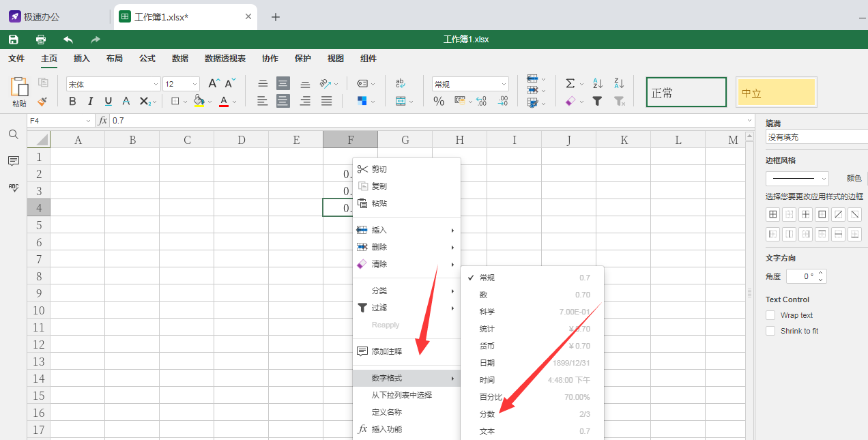Screen dimensions: 868x440
Task: Align text left in toolbar
Action: click(263, 101)
